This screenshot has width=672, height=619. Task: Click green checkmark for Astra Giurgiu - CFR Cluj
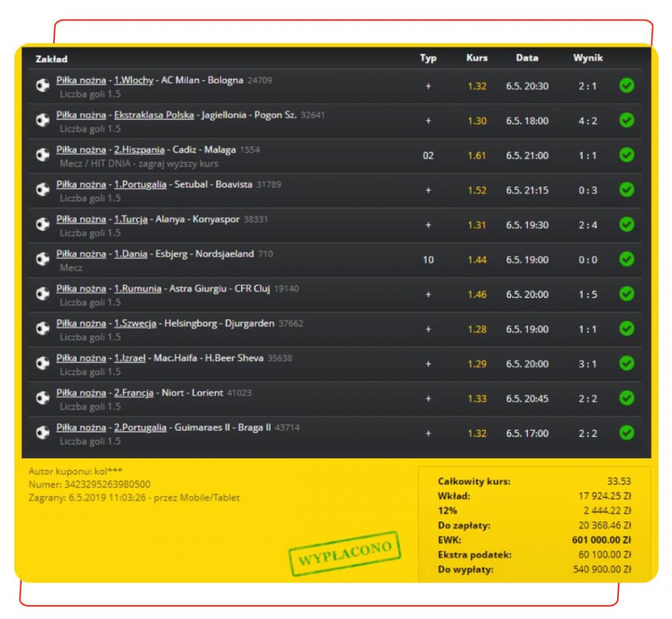coord(626,294)
